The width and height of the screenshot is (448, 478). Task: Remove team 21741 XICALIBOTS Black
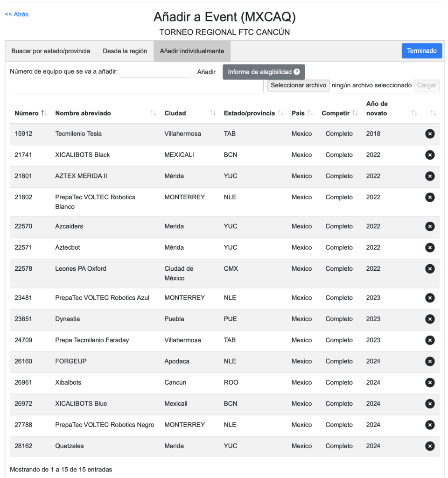pos(430,155)
